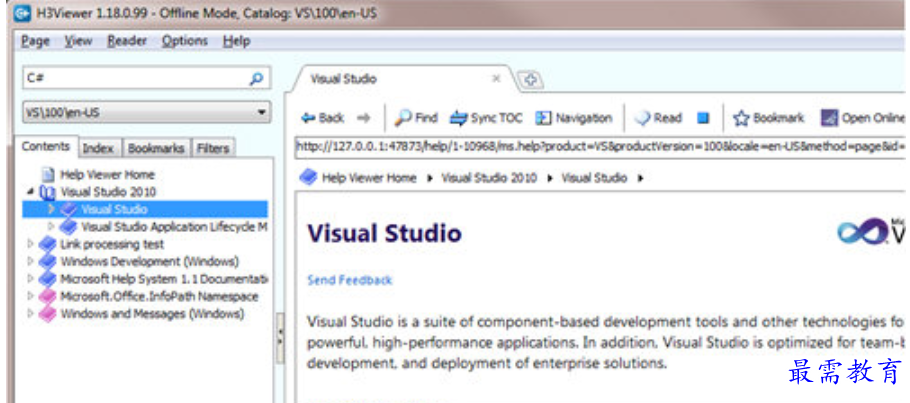Expand Visual Studio Application Lifecycle node
This screenshot has height=403, width=910.
(x=51, y=226)
